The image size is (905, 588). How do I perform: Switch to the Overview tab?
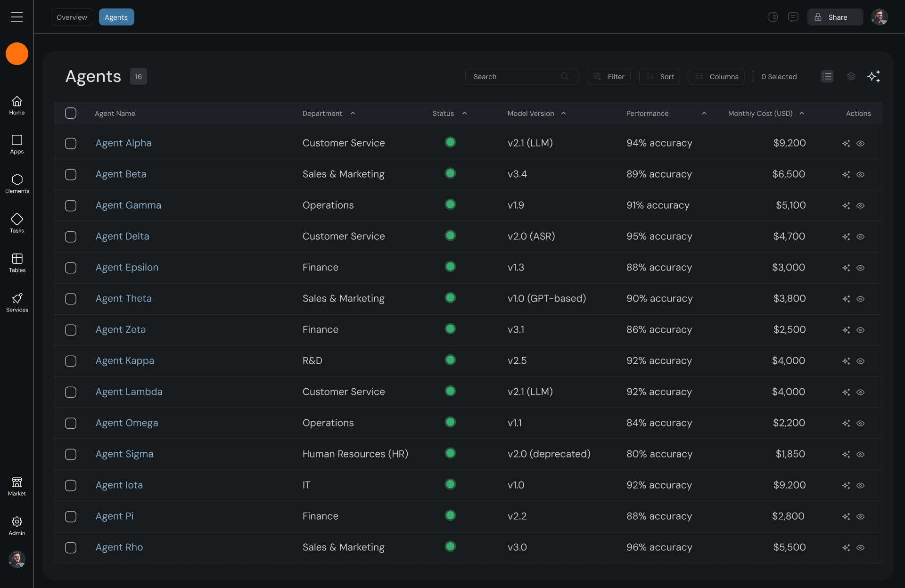[72, 17]
